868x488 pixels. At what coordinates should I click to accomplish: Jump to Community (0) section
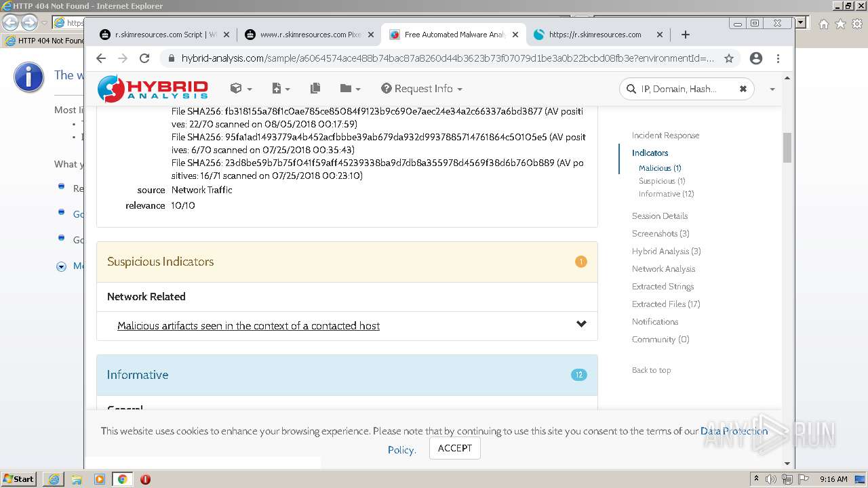[x=660, y=340]
